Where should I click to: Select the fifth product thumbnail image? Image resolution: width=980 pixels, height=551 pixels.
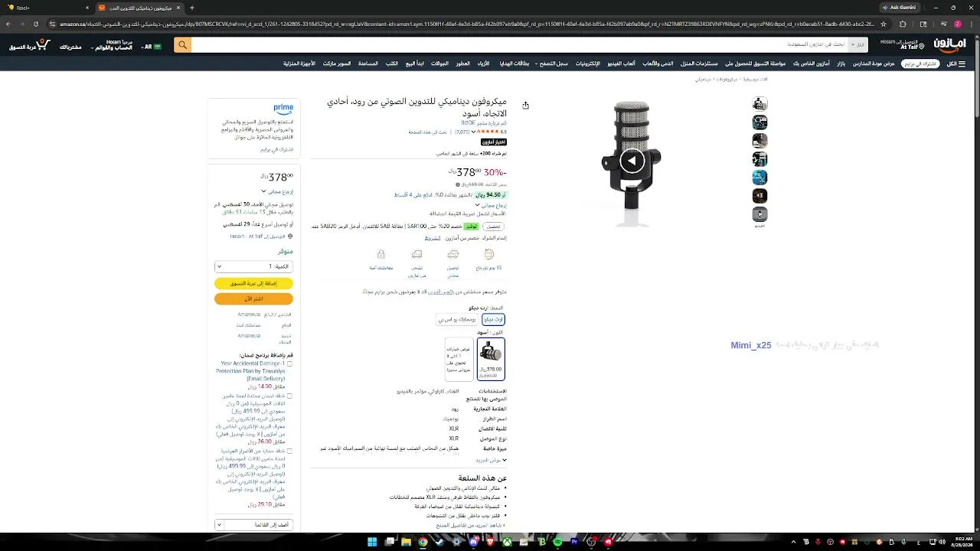coord(759,178)
